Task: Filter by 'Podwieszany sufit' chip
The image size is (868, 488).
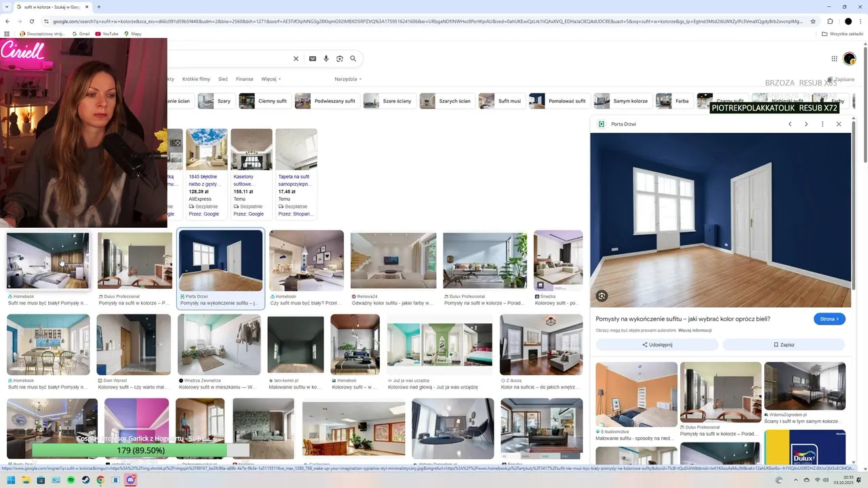Action: tap(326, 101)
